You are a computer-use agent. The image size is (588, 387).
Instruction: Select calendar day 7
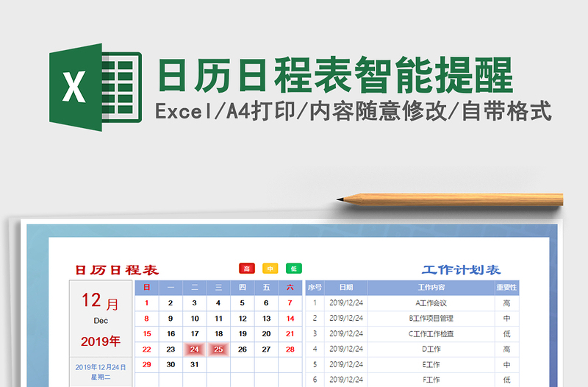tap(290, 303)
